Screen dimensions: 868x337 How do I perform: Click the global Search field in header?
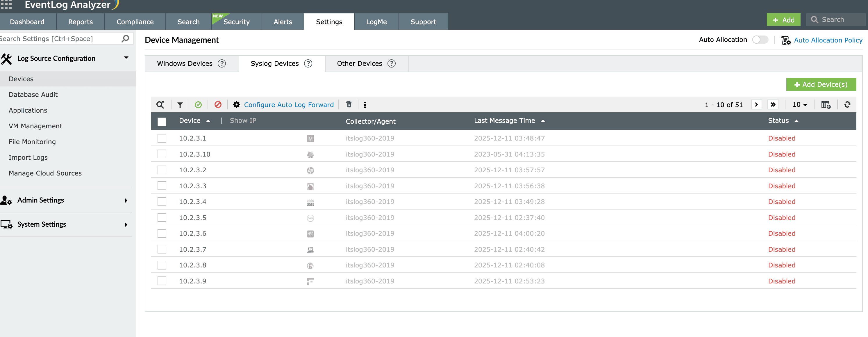836,19
